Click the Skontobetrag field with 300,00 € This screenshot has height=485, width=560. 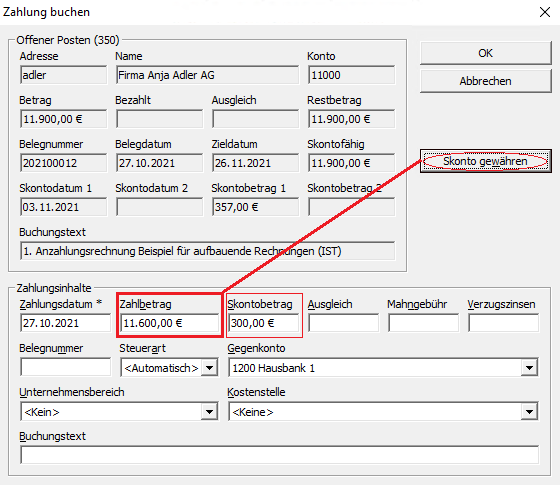(264, 323)
